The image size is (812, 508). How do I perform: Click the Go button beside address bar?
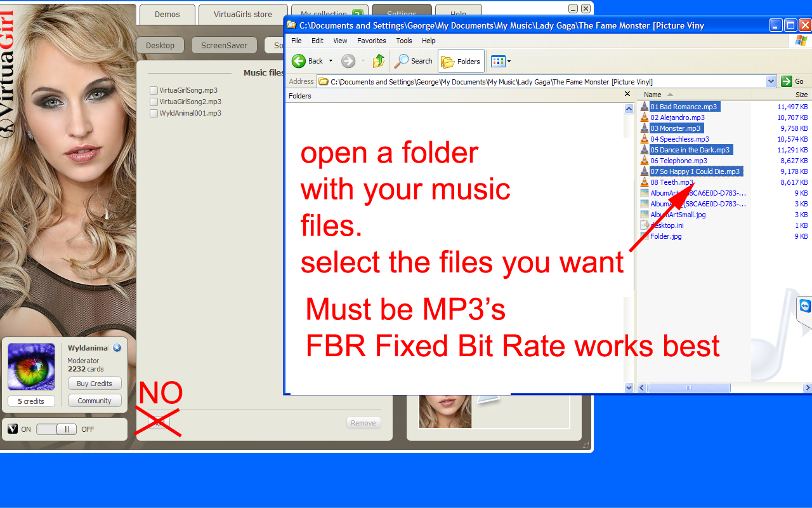pyautogui.click(x=793, y=81)
